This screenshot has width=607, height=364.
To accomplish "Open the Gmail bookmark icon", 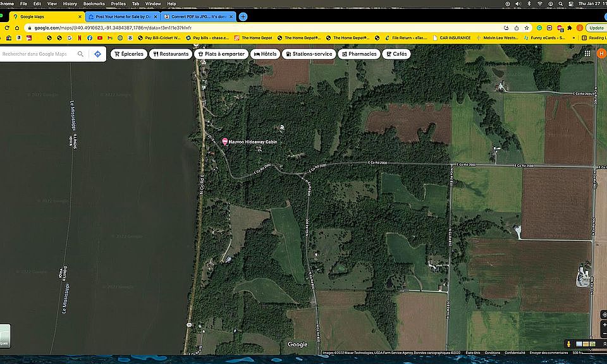I will pos(110,38).
